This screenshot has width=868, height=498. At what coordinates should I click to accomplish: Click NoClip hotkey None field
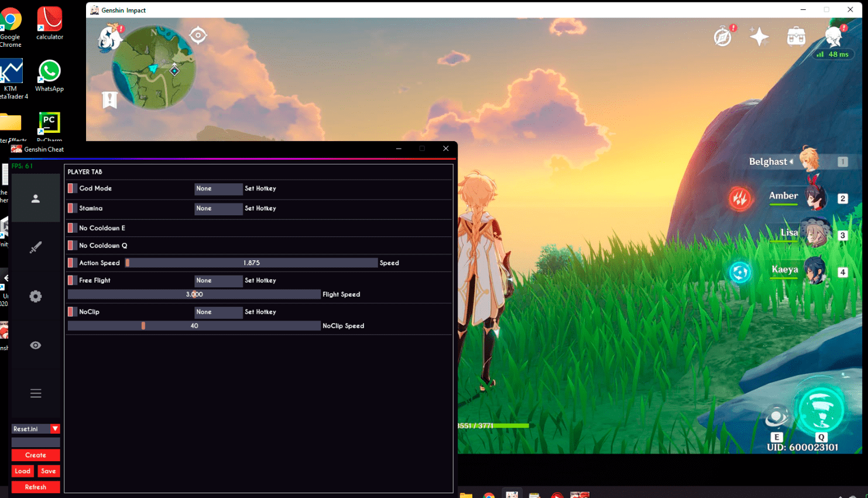coord(218,312)
